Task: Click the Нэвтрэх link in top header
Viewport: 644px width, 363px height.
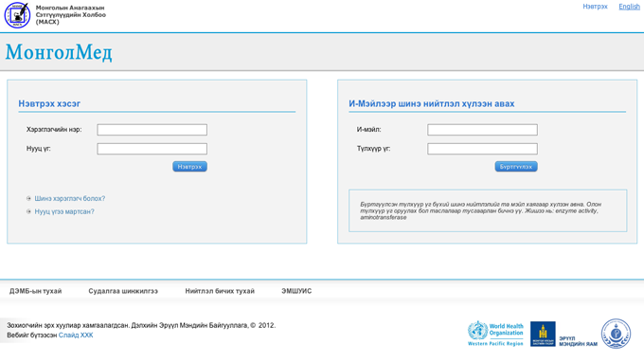Action: (595, 7)
